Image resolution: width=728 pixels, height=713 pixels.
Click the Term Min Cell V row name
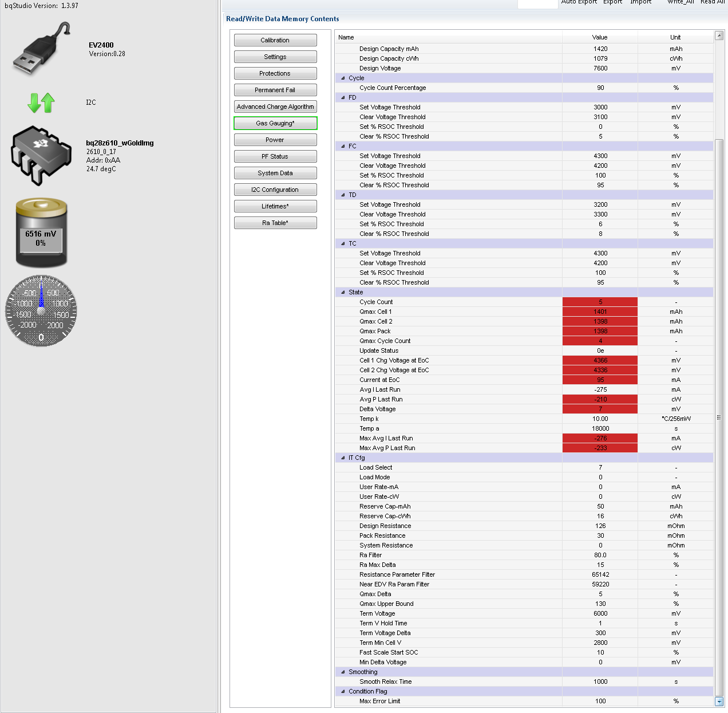(x=381, y=643)
